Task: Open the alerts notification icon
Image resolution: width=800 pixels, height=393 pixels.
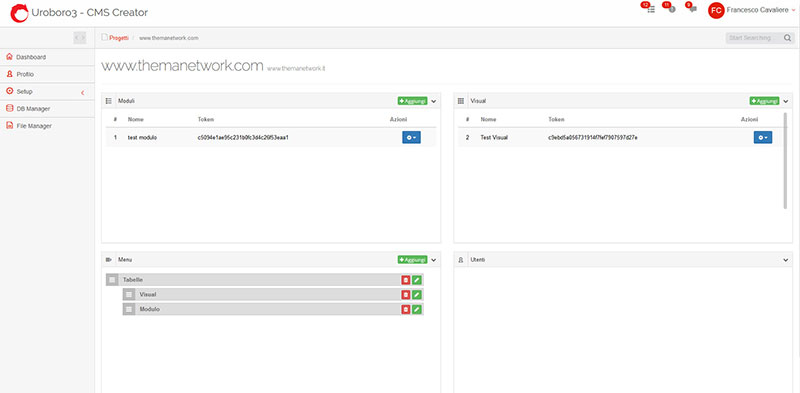Action: pyautogui.click(x=671, y=9)
